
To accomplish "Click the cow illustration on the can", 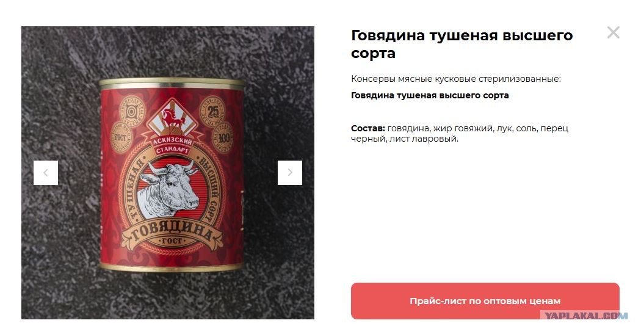I will tap(168, 191).
